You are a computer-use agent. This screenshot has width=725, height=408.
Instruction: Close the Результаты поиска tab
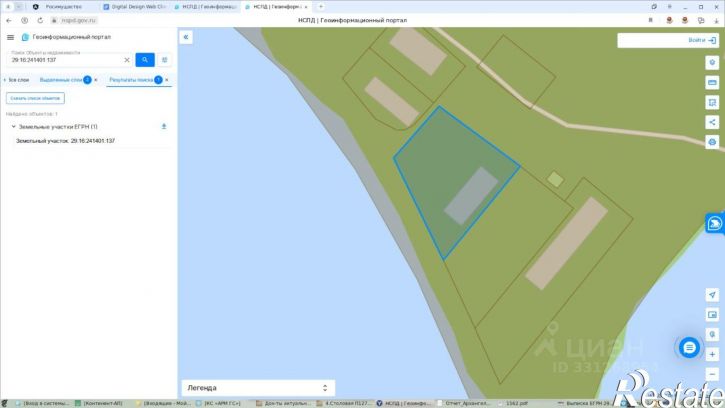point(167,80)
